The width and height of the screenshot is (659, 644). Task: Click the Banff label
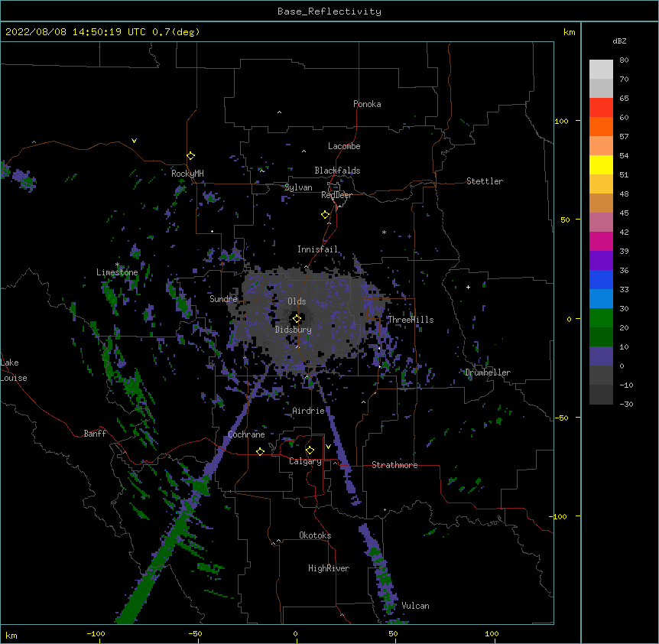click(x=95, y=434)
